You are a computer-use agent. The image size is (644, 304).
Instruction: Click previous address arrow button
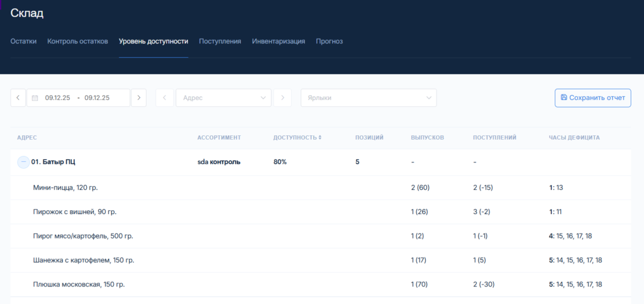point(164,98)
